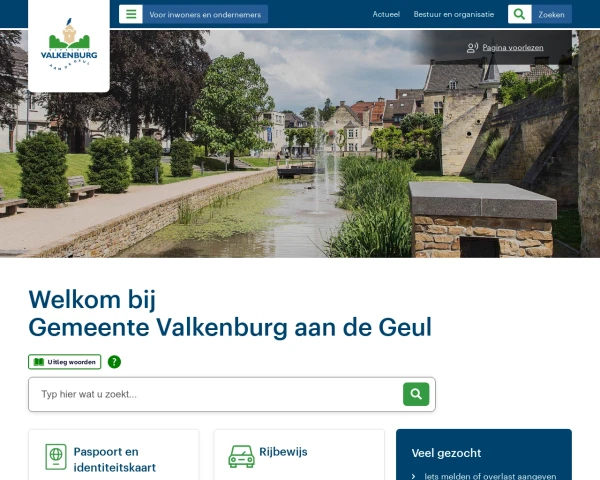Click the white search icon in header
The height and width of the screenshot is (480, 600).
[519, 14]
